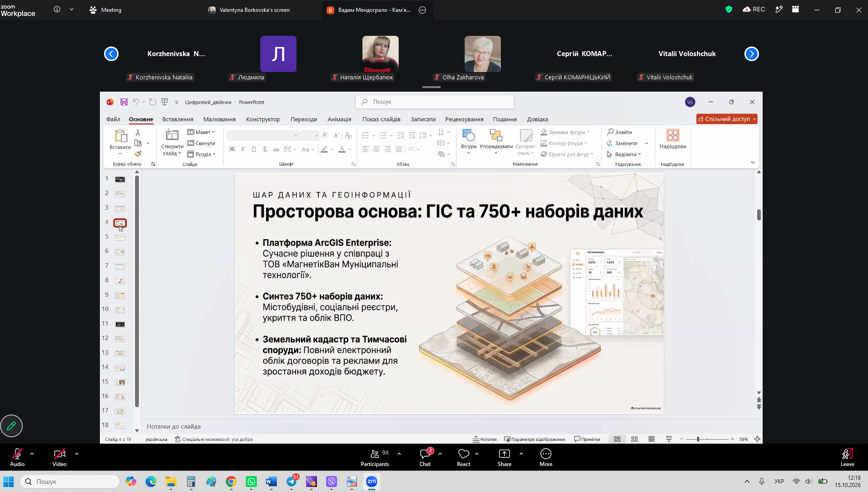Open Google Chrome from the taskbar
Viewport: 868px width, 492px height.
pyautogui.click(x=231, y=482)
